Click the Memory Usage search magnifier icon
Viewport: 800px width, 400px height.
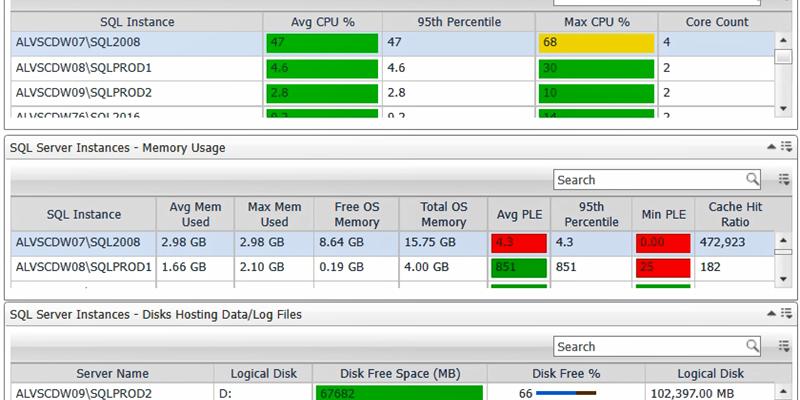click(x=753, y=179)
